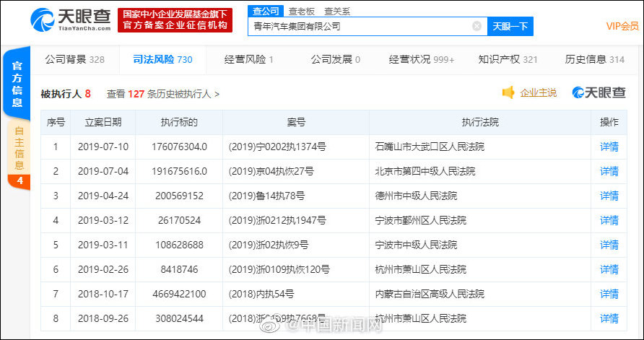The height and width of the screenshot is (340, 644).
Task: Select the 查公司 search tab
Action: pos(265,11)
